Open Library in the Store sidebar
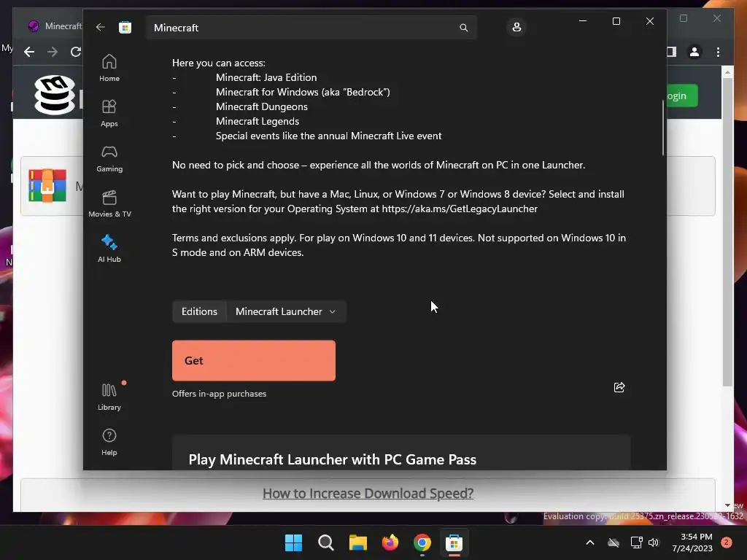Viewport: 747px width, 560px height. (109, 397)
